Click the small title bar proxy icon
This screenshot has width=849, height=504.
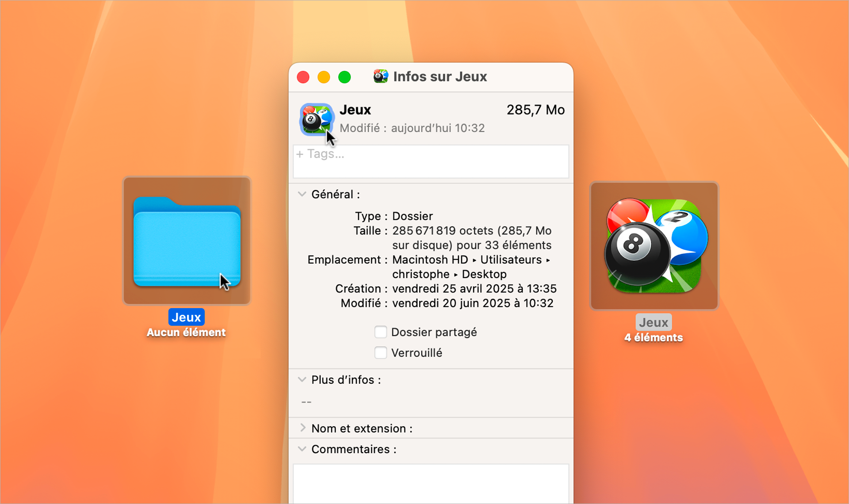pos(380,76)
